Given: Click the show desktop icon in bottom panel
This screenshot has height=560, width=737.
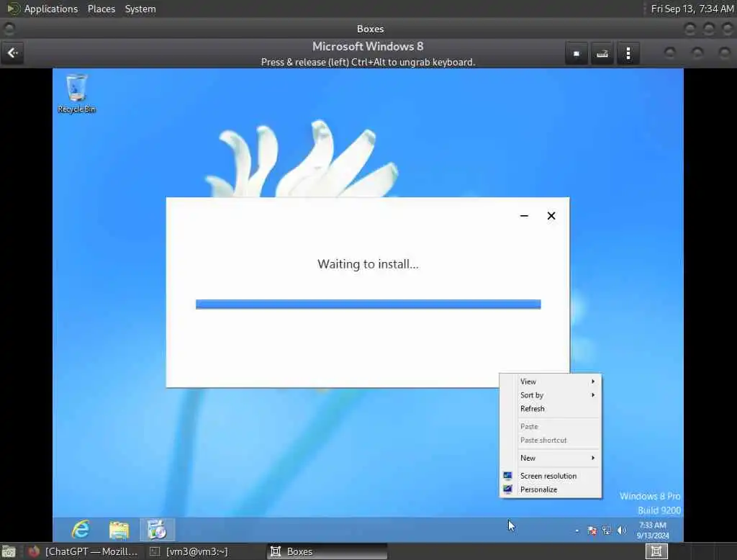Looking at the screenshot, I should pos(9,551).
